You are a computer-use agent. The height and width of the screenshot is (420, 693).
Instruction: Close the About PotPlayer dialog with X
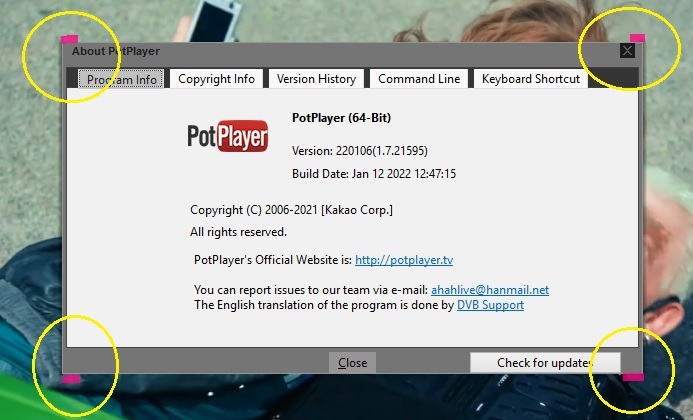(x=627, y=51)
